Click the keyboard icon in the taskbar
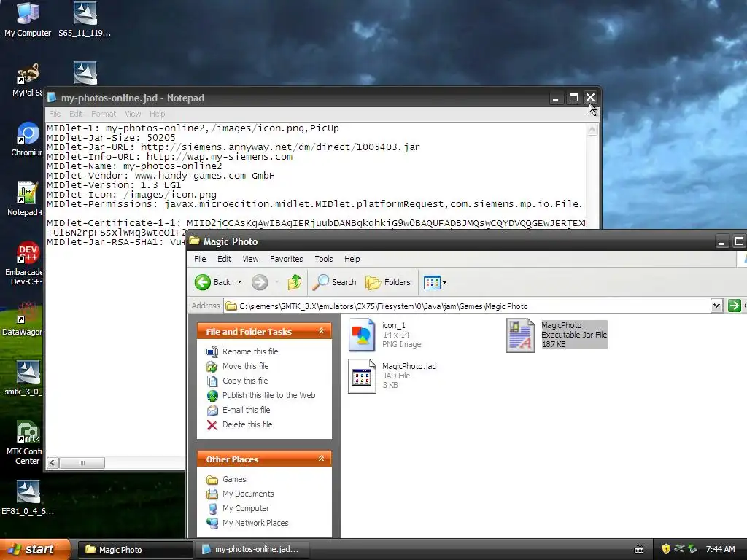Screen dimensions: 747x560 pyautogui.click(x=639, y=550)
